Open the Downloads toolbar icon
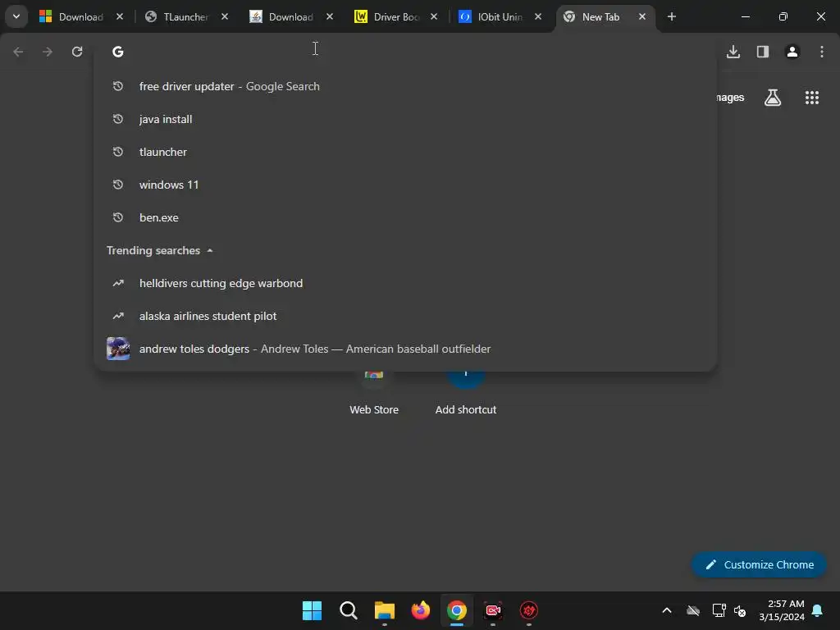Image resolution: width=840 pixels, height=630 pixels. point(733,52)
